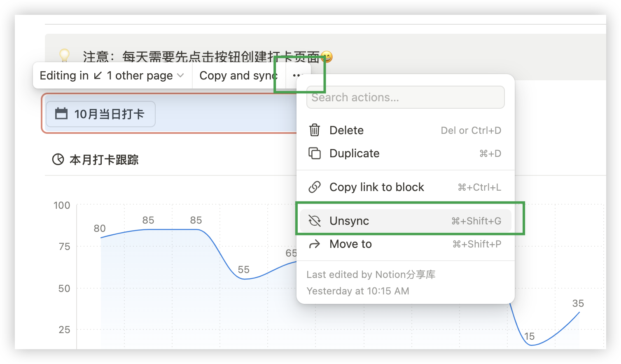Image resolution: width=621 pixels, height=364 pixels.
Task: Select the 'Move to' menu option
Action: click(350, 244)
